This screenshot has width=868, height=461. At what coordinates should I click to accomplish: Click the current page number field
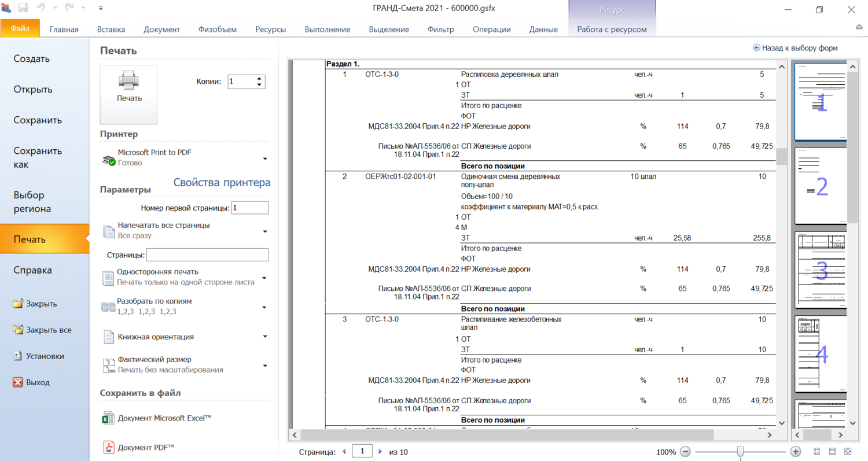(x=362, y=451)
